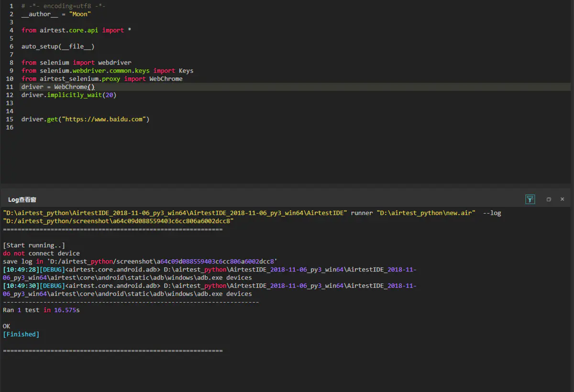The image size is (574, 392).
Task: Click the [Finished] status line
Action: tap(21, 335)
